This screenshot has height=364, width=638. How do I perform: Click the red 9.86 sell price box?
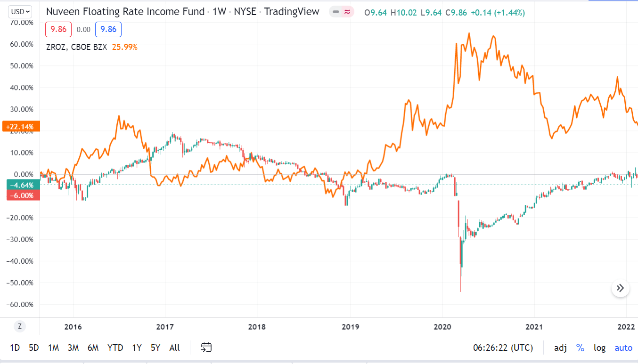(x=58, y=30)
